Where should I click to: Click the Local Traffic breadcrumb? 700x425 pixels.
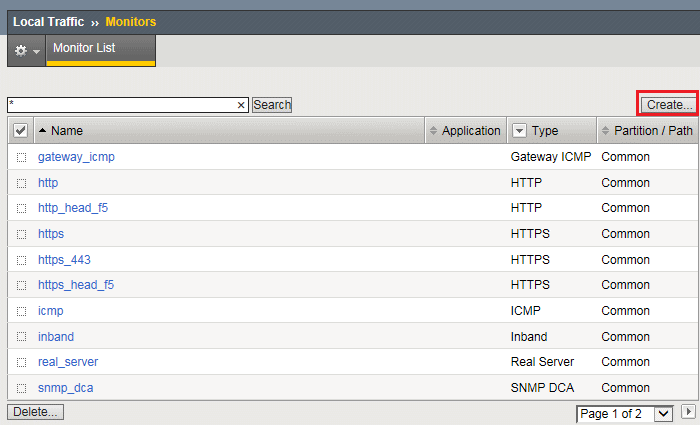click(49, 21)
